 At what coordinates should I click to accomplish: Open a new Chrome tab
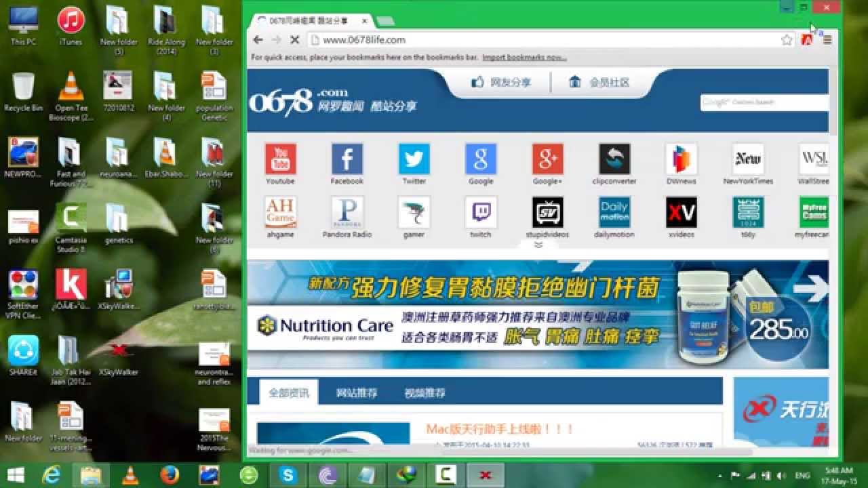pos(385,22)
